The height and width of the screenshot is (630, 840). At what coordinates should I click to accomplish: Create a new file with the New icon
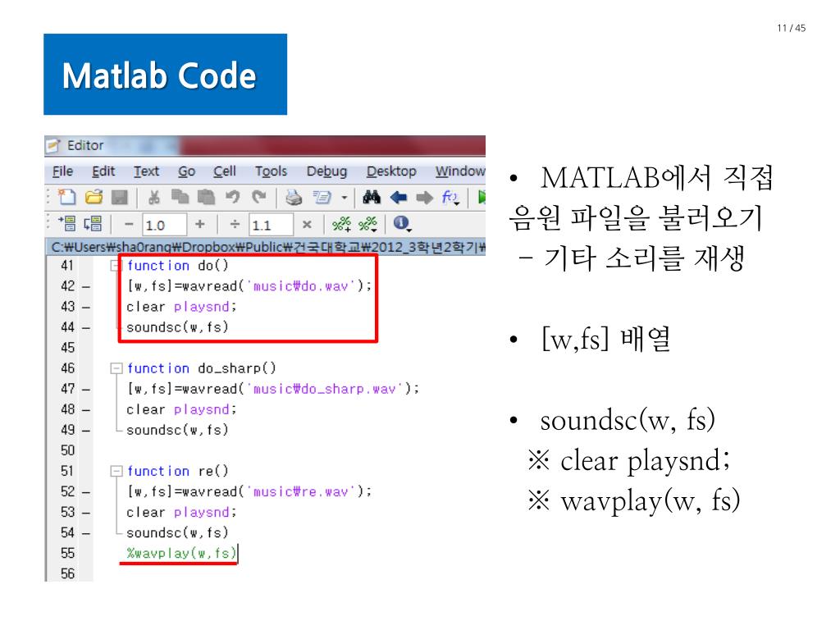point(67,198)
